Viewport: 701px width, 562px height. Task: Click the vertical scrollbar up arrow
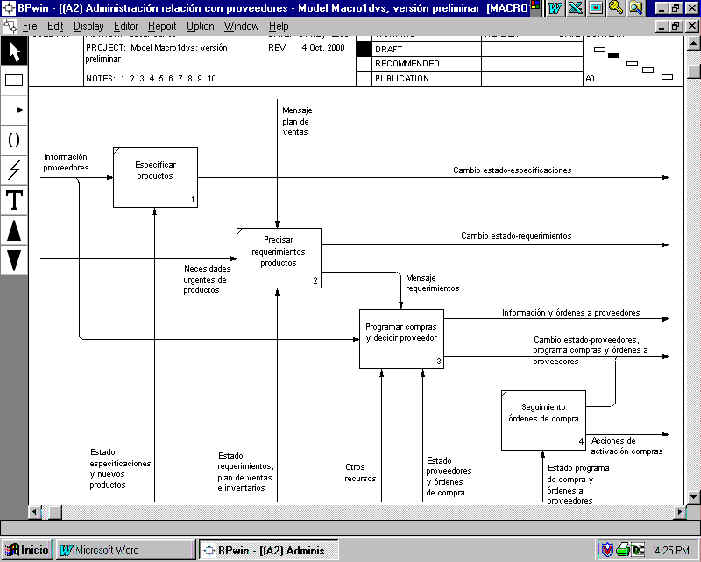(x=692, y=43)
